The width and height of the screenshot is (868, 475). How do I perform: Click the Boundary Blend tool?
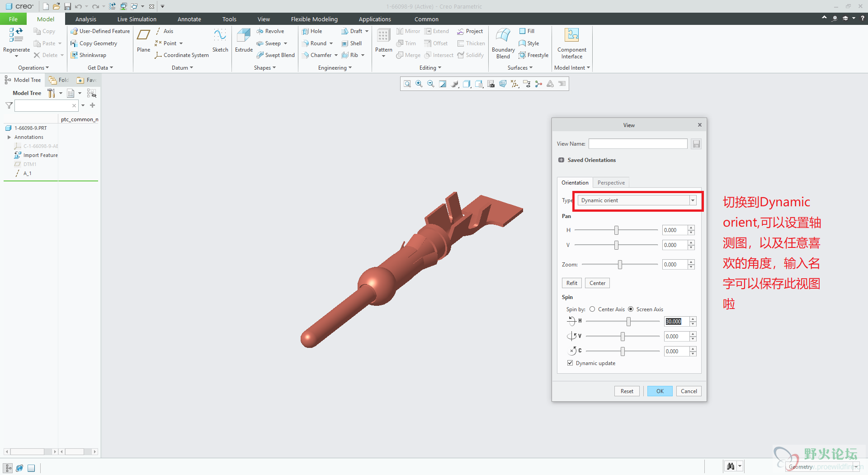tap(503, 43)
